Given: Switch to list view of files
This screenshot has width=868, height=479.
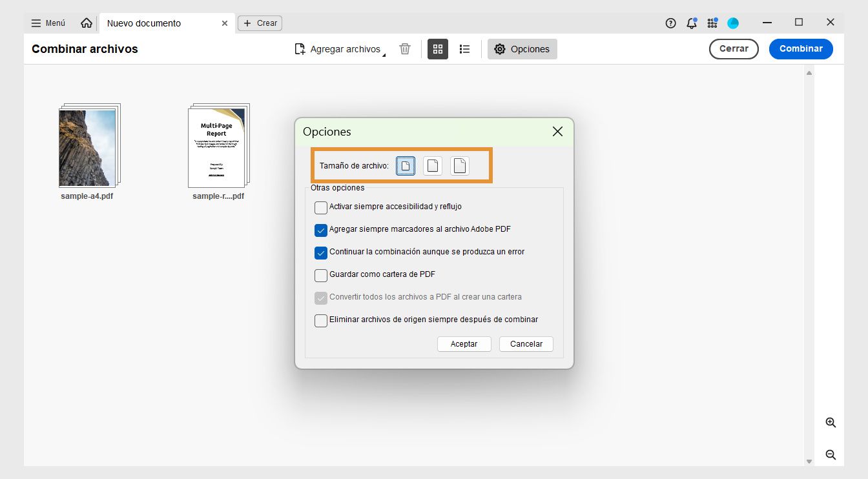Looking at the screenshot, I should point(464,48).
